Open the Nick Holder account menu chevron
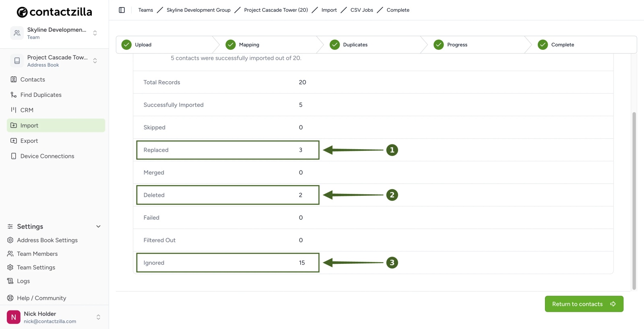Screen dimensions: 644x329 click(98, 317)
